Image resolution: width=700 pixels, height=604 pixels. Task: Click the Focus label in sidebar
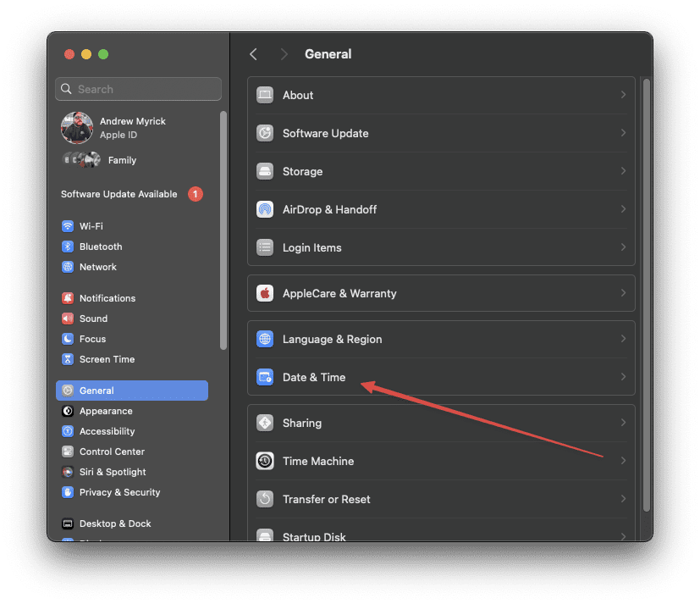pos(92,339)
